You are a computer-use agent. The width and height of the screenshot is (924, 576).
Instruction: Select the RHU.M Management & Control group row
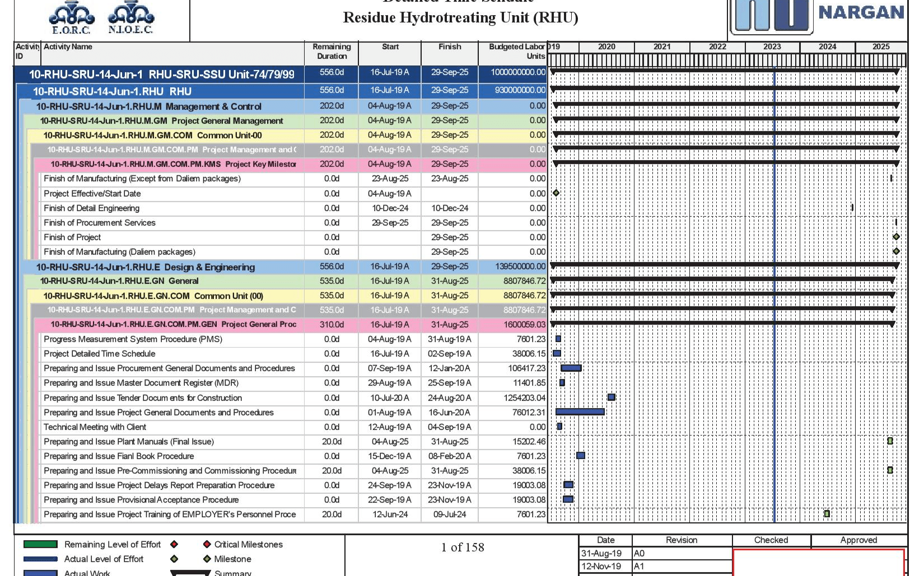(x=284, y=106)
